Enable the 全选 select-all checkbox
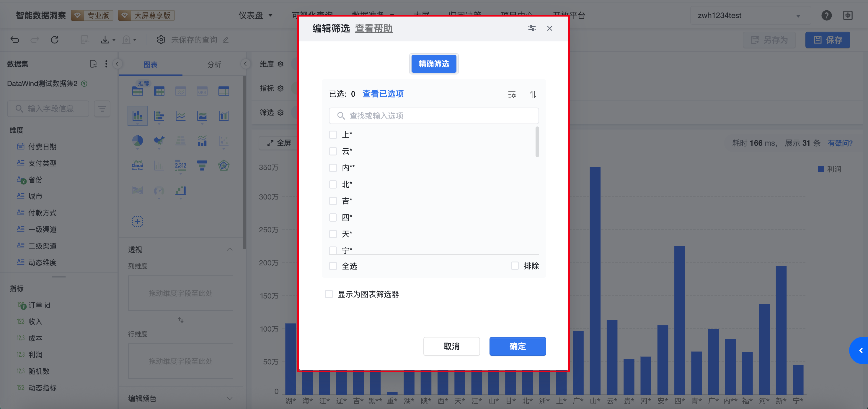Viewport: 868px width, 409px height. [333, 266]
